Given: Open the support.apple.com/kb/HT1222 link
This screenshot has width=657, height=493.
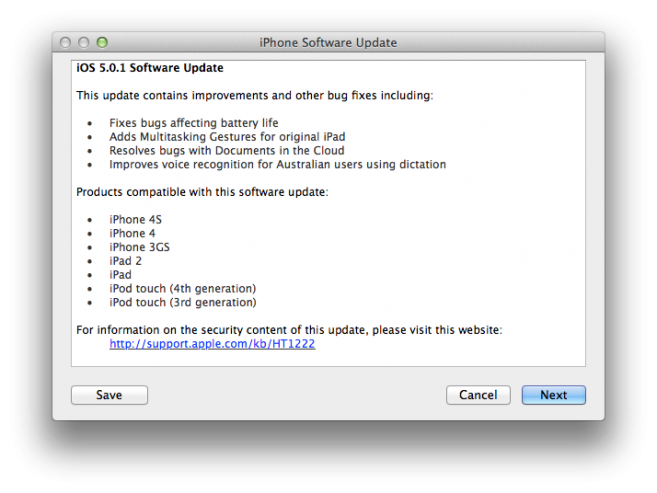Looking at the screenshot, I should pyautogui.click(x=212, y=344).
